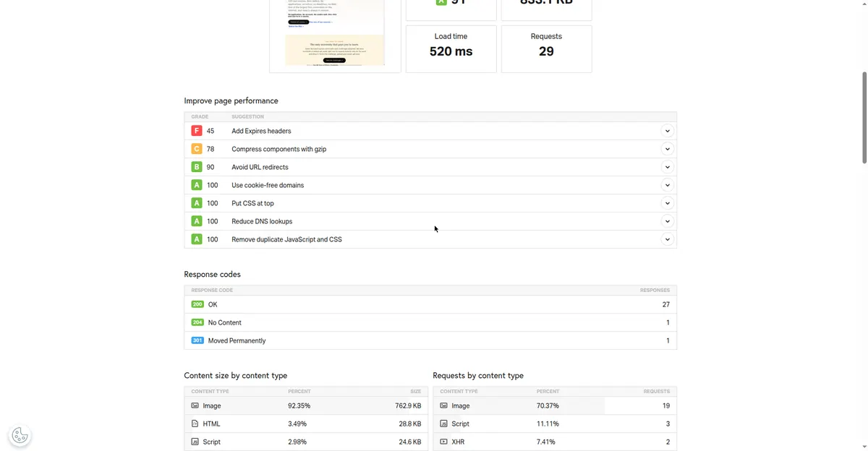Click the score 90 value

tap(210, 167)
